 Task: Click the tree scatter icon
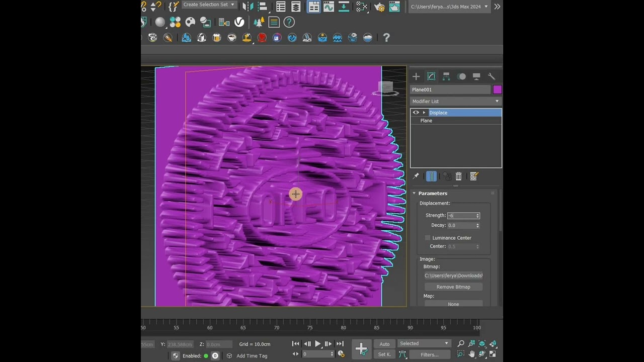tap(259, 22)
